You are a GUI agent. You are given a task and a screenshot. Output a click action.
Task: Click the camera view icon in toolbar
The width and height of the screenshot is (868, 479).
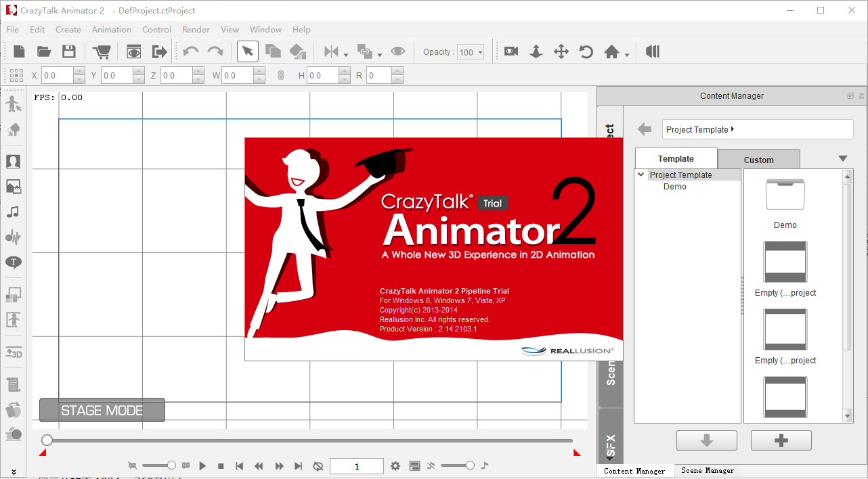click(511, 52)
